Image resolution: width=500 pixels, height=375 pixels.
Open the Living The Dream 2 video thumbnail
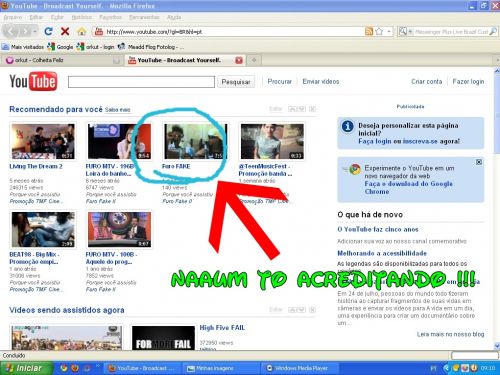(43, 141)
